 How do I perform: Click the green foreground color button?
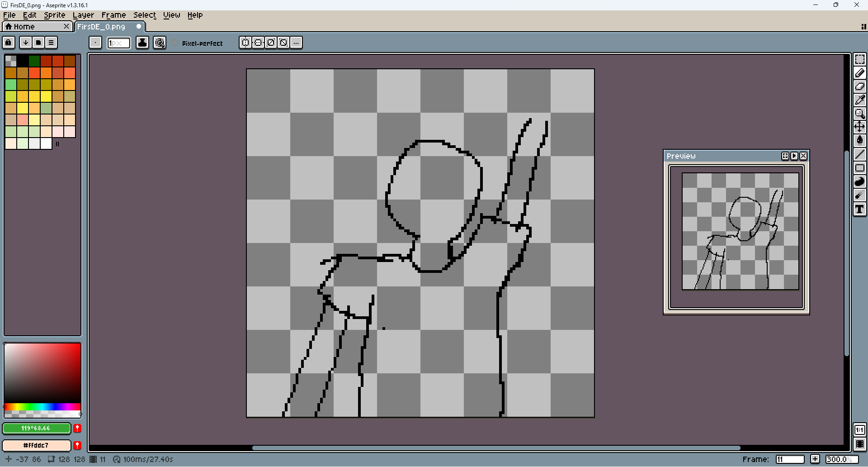[x=36, y=428]
